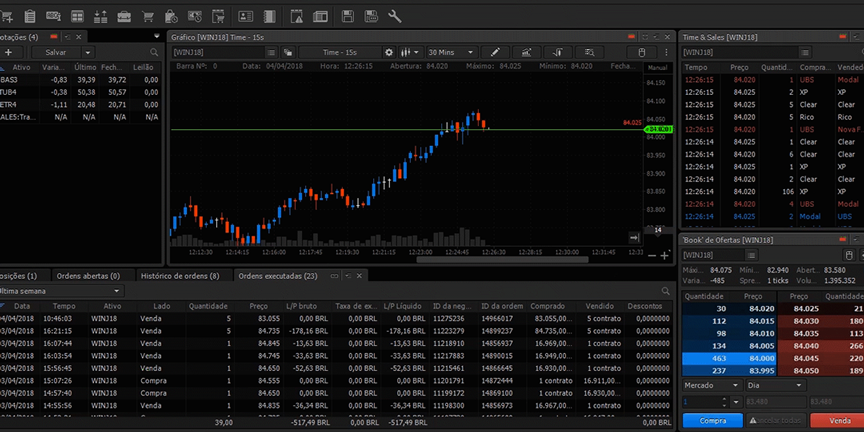Click the chart symbol list icon
This screenshot has width=864, height=432.
click(271, 52)
